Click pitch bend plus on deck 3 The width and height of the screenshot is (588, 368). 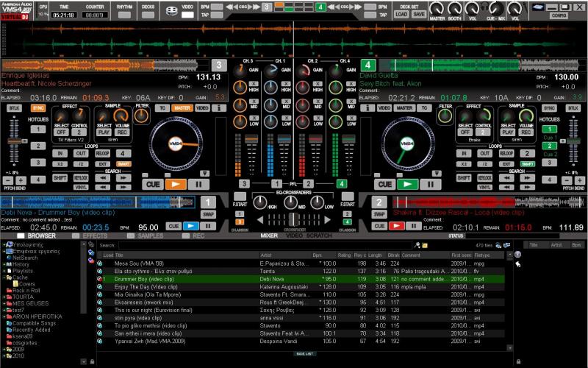tap(21, 180)
